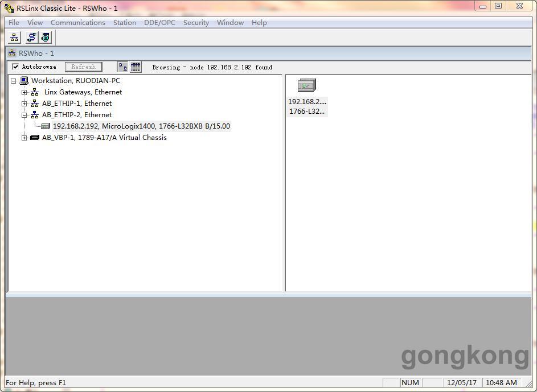Select '192.168.2.192, MicroLogix1400' tree row
The image size is (537, 392).
[141, 126]
